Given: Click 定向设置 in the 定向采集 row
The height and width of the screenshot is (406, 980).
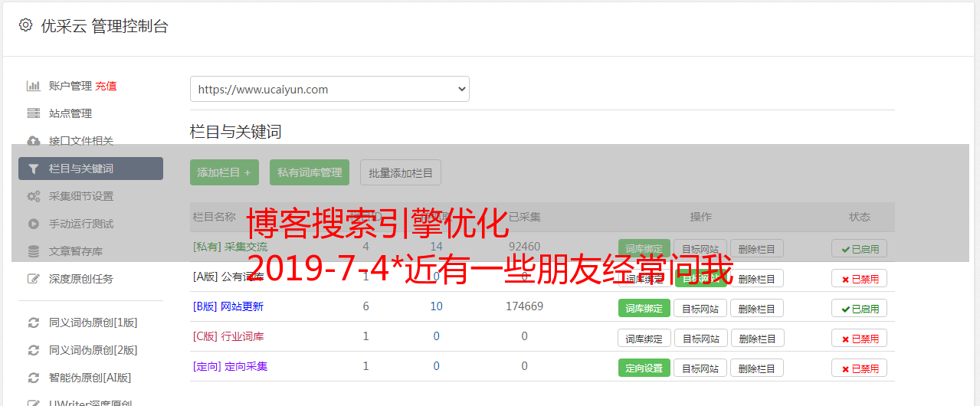Looking at the screenshot, I should tap(644, 368).
